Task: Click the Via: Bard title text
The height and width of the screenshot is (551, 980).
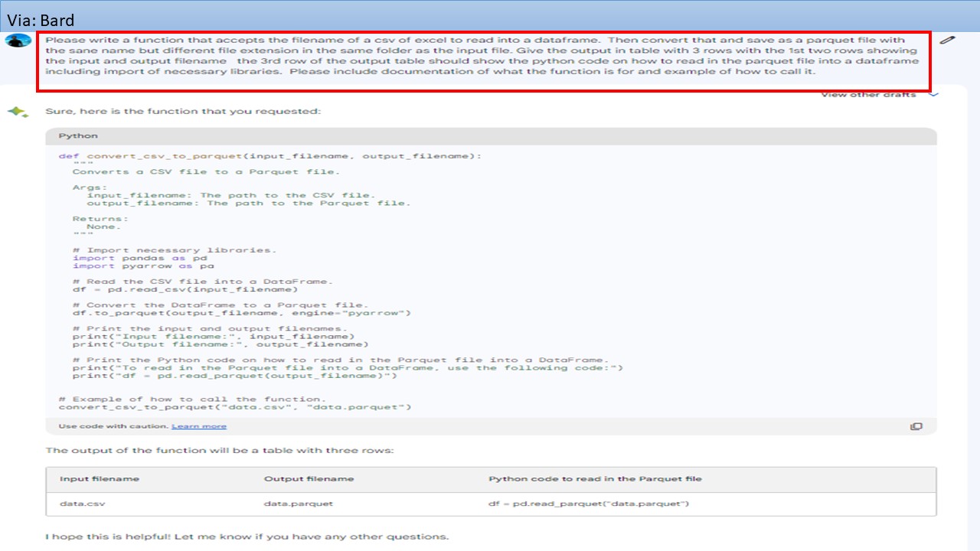Action: (41, 21)
